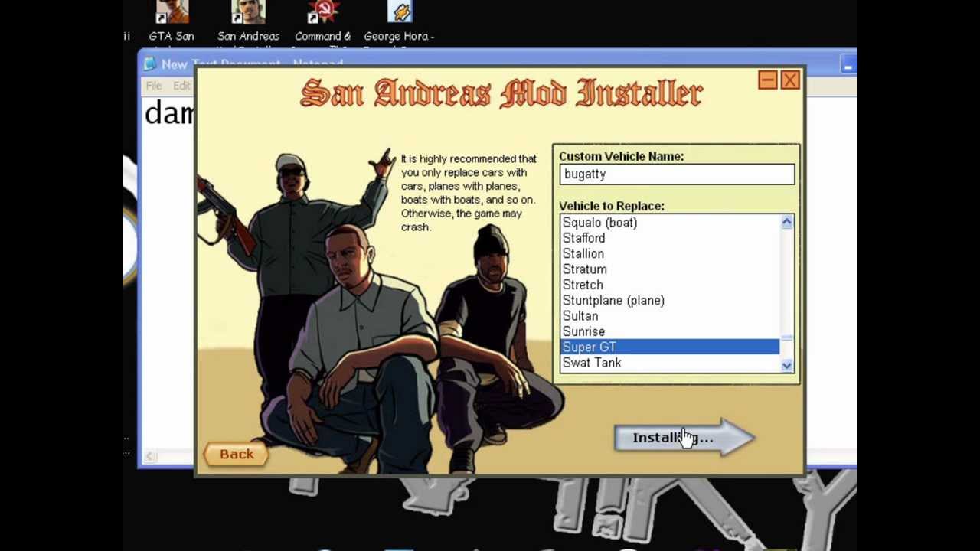The image size is (980, 551).
Task: Select Stratum in vehicle list
Action: tap(670, 269)
